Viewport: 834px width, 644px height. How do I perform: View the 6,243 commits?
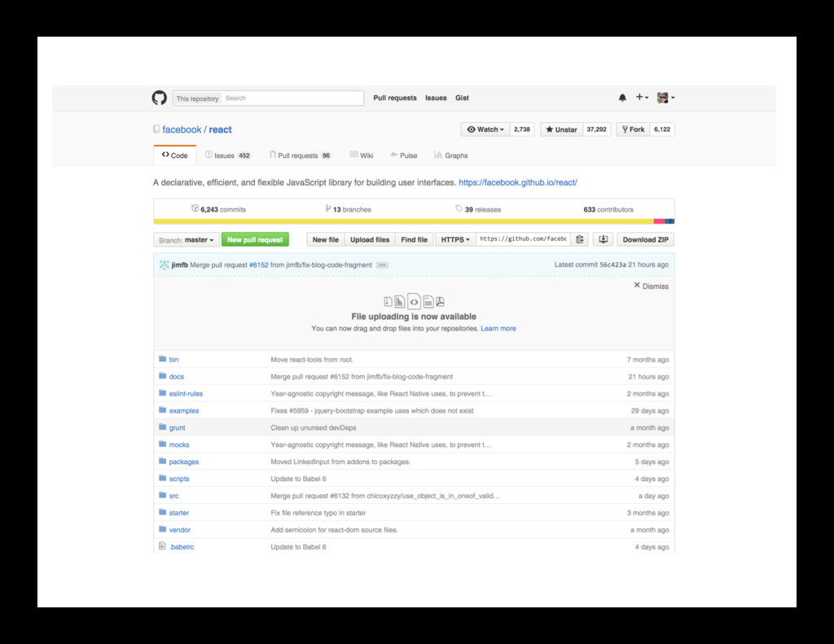pyautogui.click(x=218, y=209)
